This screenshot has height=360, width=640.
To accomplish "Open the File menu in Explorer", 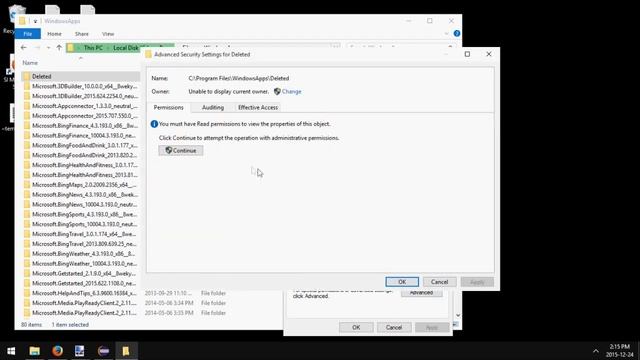I will (x=27, y=34).
